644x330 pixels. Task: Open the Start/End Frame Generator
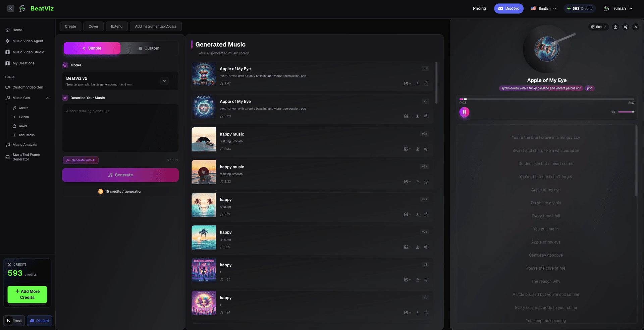[x=26, y=157]
